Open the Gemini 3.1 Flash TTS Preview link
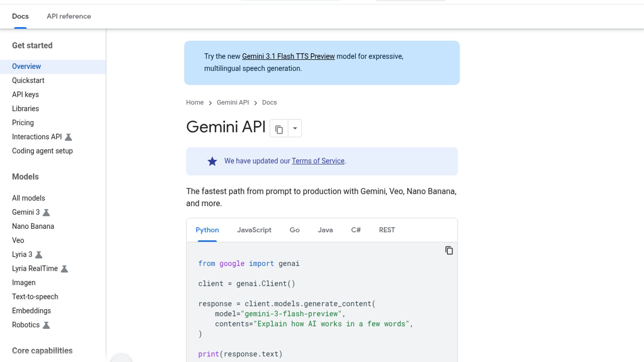Screen dimensions: 644x362 point(288,57)
